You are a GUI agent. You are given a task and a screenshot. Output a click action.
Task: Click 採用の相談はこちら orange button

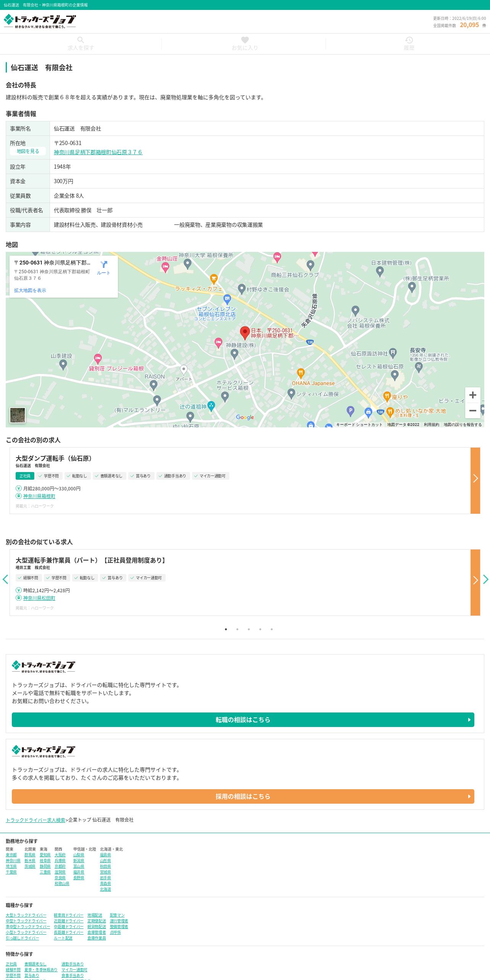click(x=243, y=796)
